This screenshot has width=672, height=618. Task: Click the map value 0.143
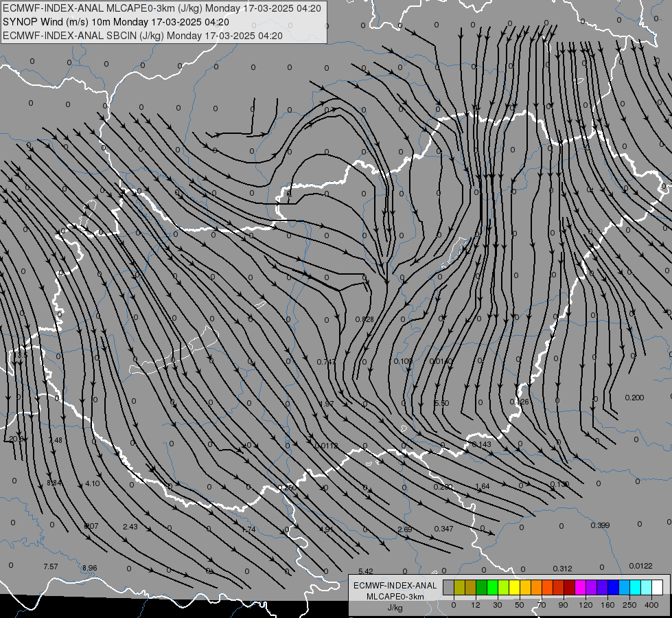click(x=482, y=444)
